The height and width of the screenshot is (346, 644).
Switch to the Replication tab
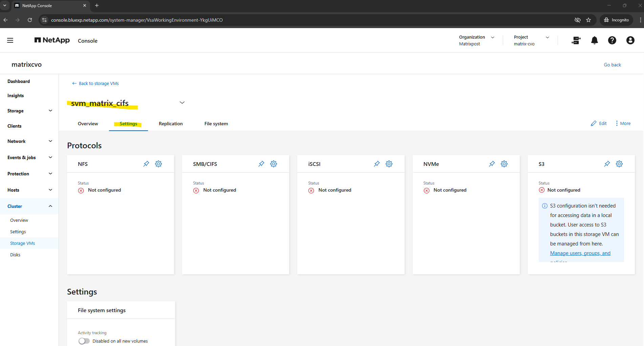point(171,124)
